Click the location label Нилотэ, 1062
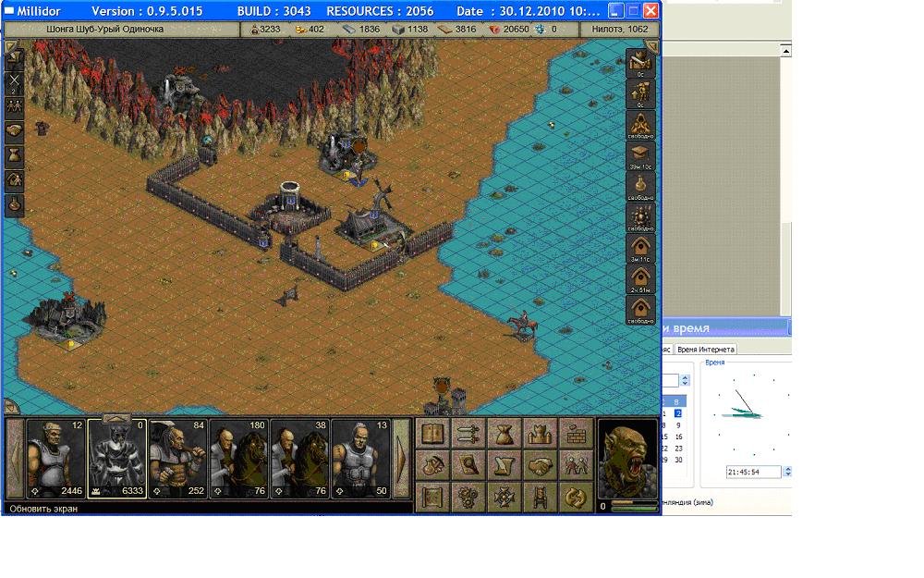 tap(619, 29)
